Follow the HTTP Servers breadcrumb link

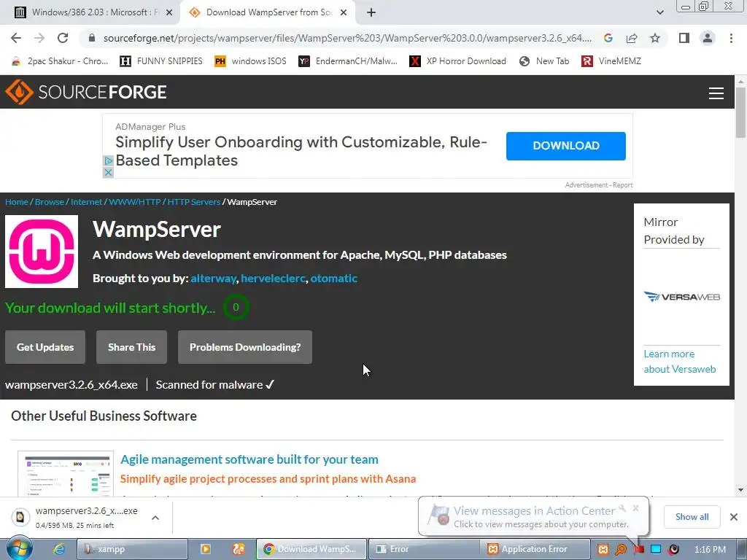click(194, 202)
